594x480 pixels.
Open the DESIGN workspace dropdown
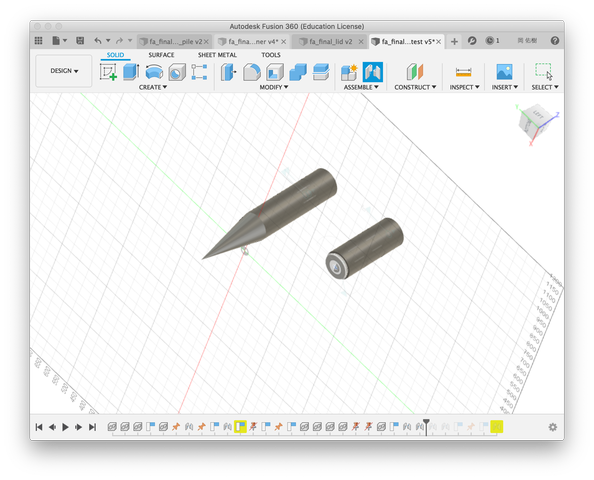(64, 71)
